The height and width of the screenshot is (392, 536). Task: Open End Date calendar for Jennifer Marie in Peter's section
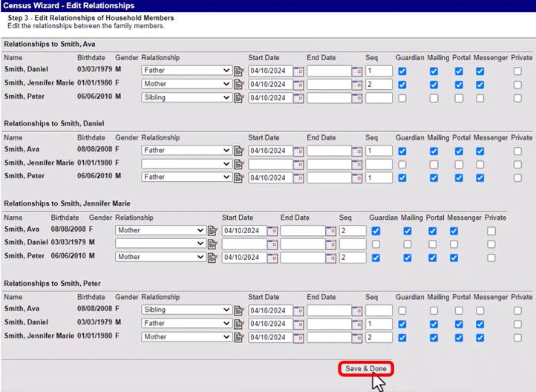point(357,338)
